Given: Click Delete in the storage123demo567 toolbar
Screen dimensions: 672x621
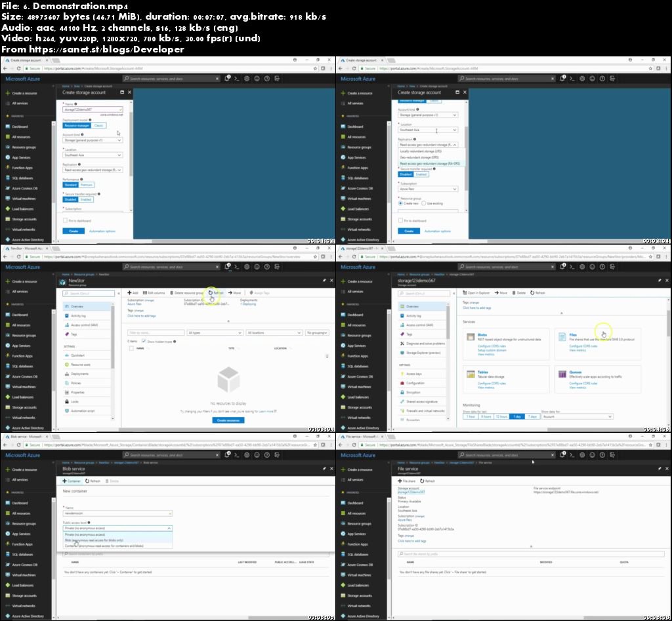Looking at the screenshot, I should tap(518, 293).
